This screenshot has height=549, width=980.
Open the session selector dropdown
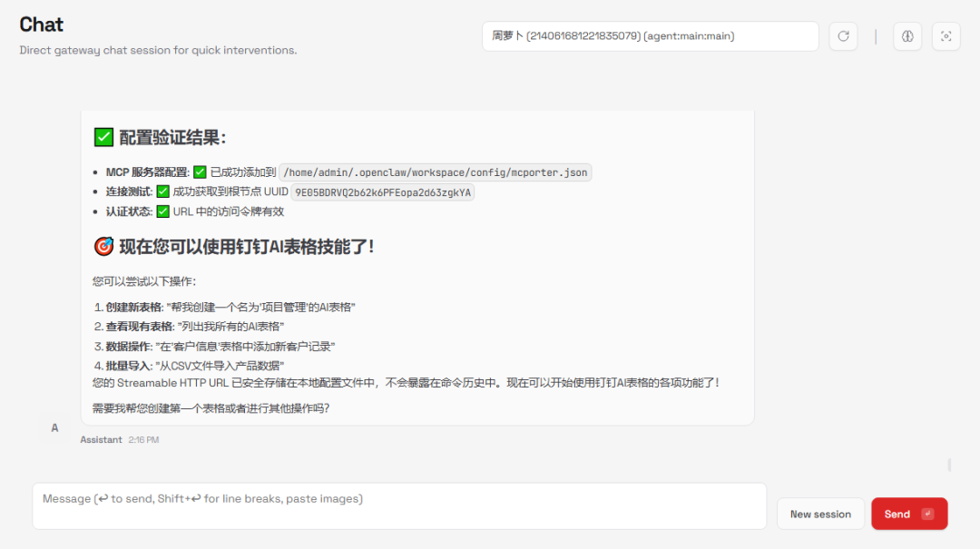pyautogui.click(x=650, y=36)
